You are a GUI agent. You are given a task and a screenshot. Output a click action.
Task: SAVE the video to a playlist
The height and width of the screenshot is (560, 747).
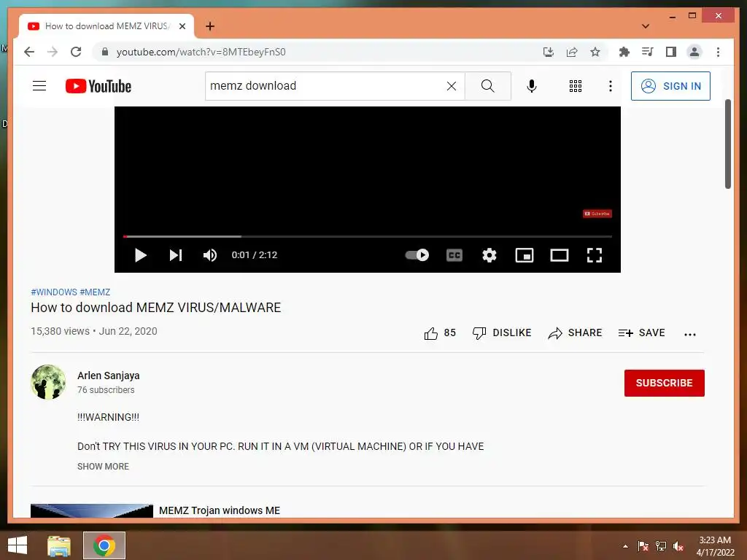[x=641, y=332]
